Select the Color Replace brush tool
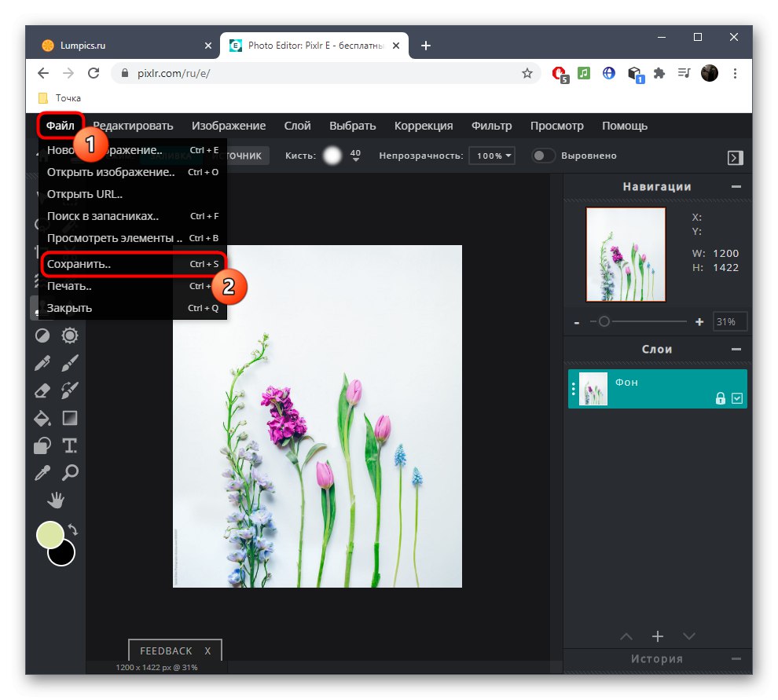This screenshot has width=778, height=700. click(69, 391)
